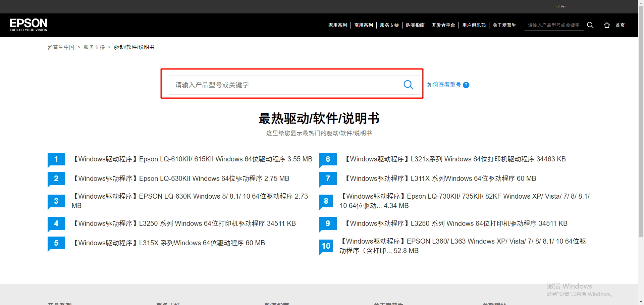This screenshot has width=644, height=305.
Task: Go to 爱普生中国 breadcrumb link
Action: point(61,47)
